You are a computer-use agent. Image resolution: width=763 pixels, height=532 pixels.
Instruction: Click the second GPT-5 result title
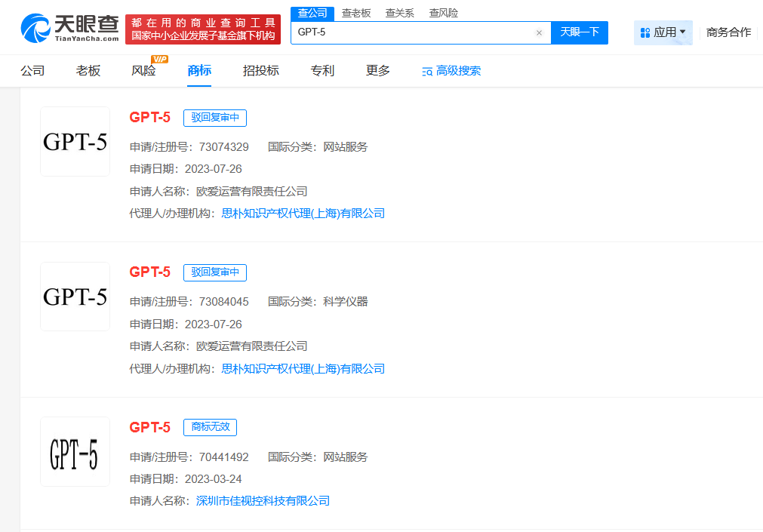click(149, 272)
